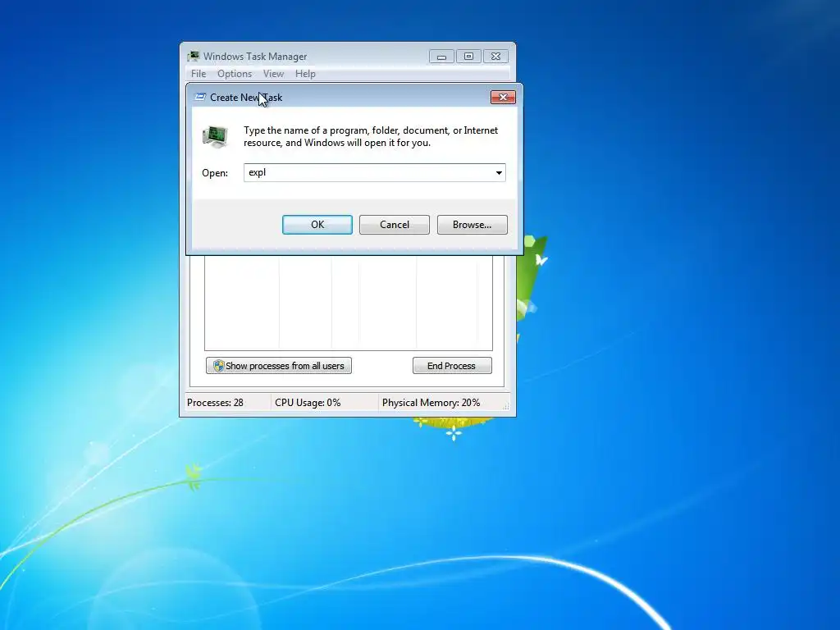Cancel the Create New Task dialog

point(395,225)
